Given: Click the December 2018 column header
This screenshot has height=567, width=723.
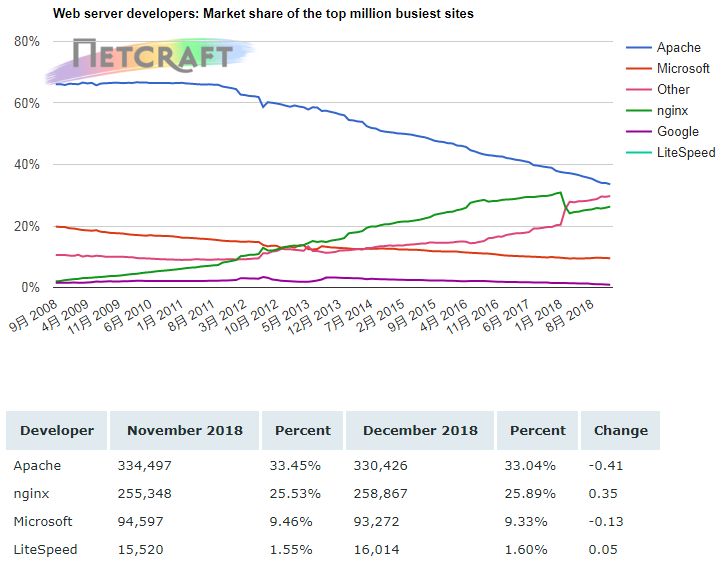Looking at the screenshot, I should click(420, 431).
